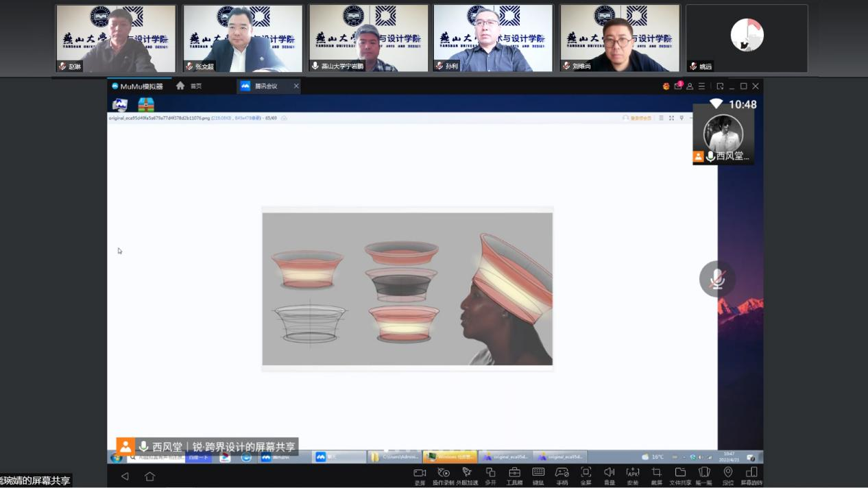The width and height of the screenshot is (868, 488).
Task: Select 张文超's video thumbnail
Action: tap(243, 38)
